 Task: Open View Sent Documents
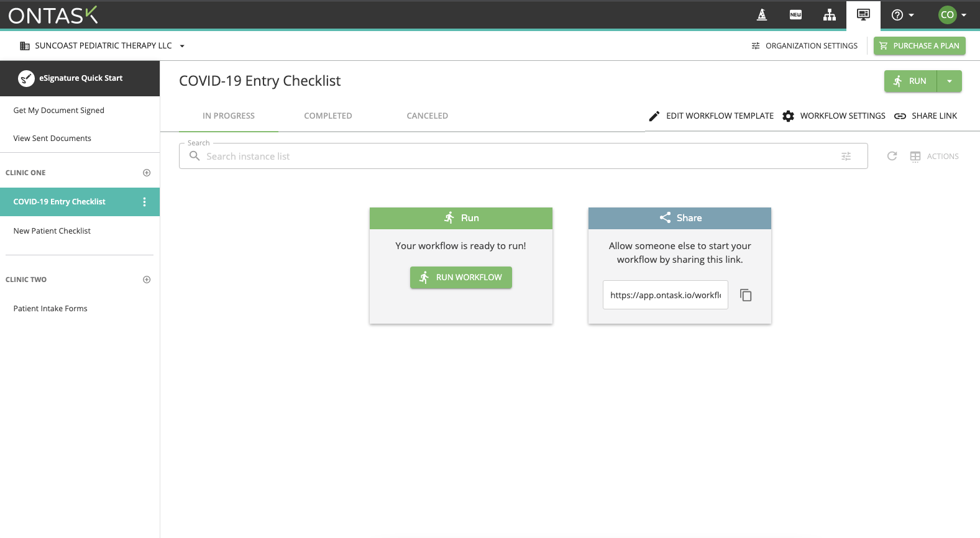tap(52, 139)
